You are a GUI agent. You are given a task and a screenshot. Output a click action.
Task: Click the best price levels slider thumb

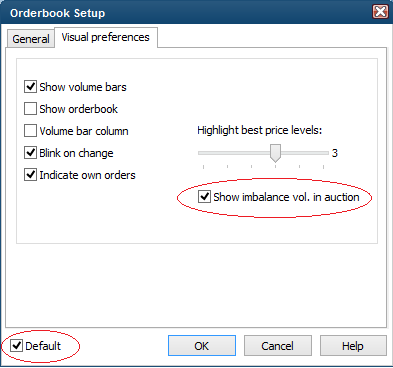pyautogui.click(x=275, y=153)
